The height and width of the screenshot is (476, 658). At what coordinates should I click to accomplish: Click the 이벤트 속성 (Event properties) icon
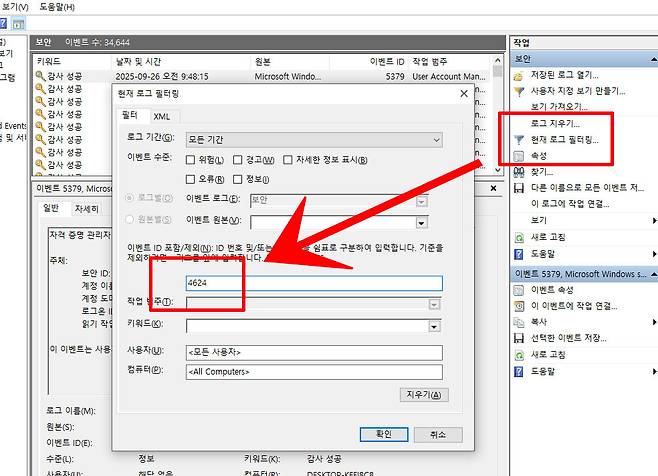518,290
